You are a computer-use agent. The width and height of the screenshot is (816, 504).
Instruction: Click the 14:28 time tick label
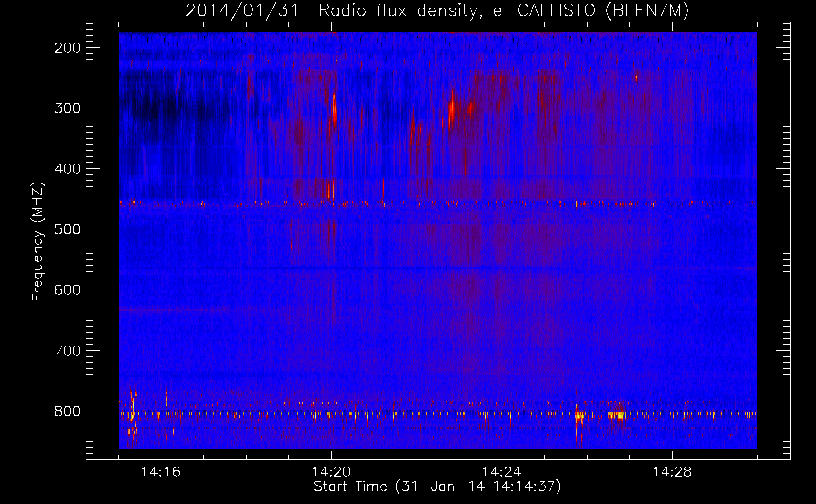coord(672,472)
